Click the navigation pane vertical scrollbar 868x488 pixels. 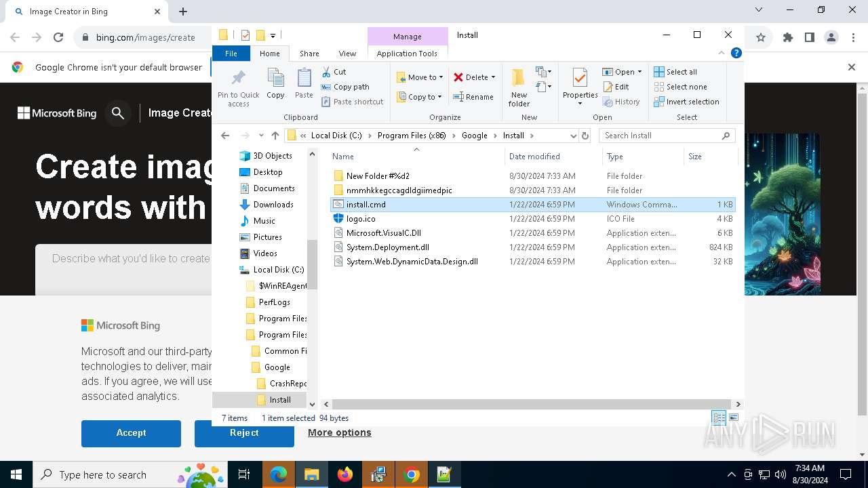[313, 264]
